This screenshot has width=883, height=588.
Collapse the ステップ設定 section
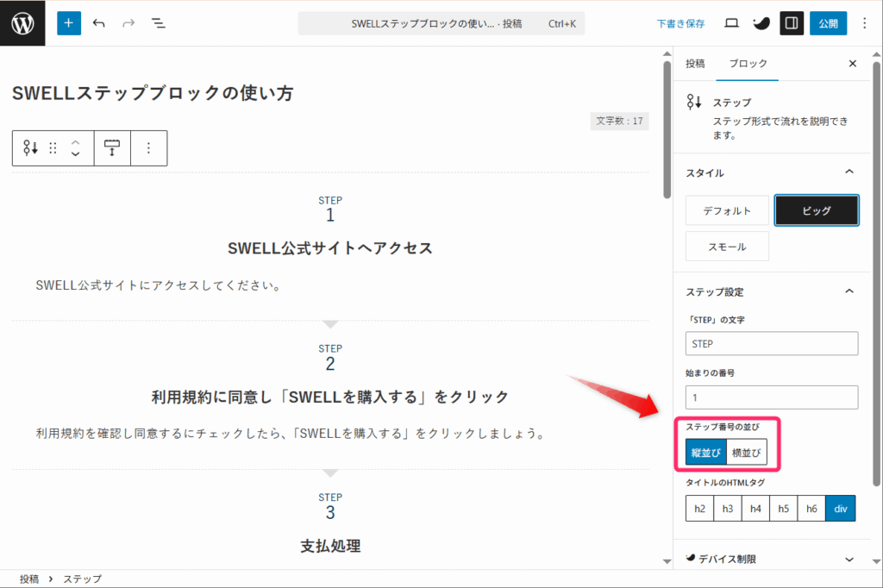(x=849, y=291)
